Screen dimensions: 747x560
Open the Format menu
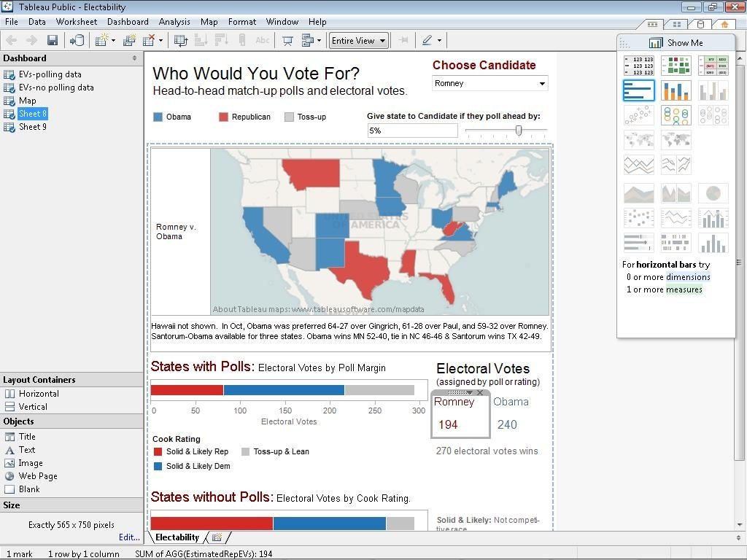point(242,22)
